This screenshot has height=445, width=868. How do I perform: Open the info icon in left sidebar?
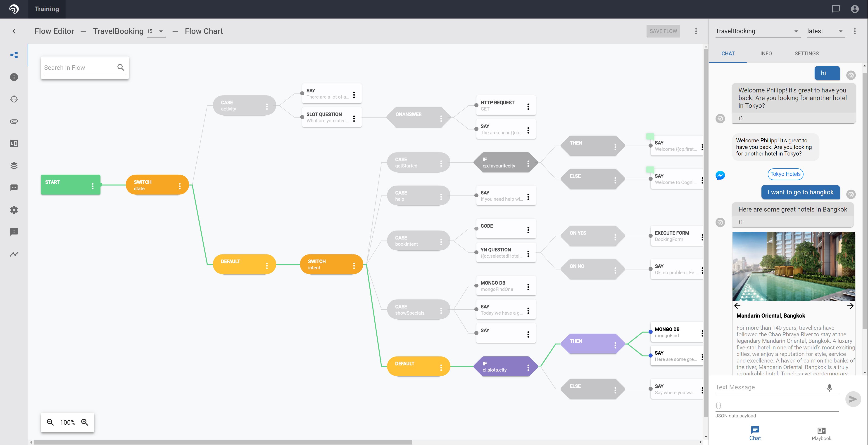click(14, 77)
